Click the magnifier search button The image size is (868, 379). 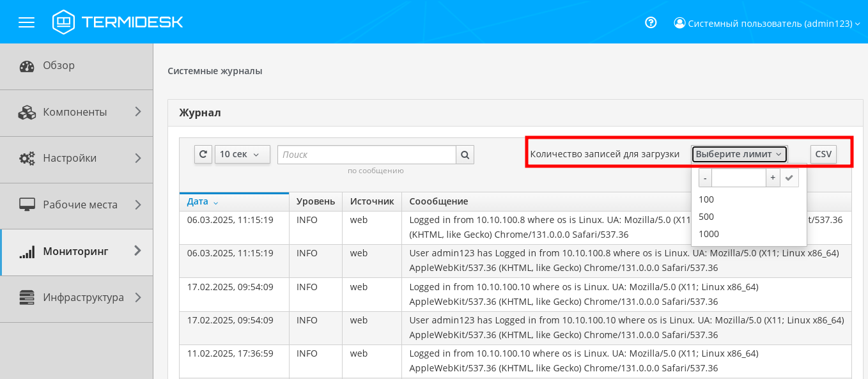tap(465, 155)
